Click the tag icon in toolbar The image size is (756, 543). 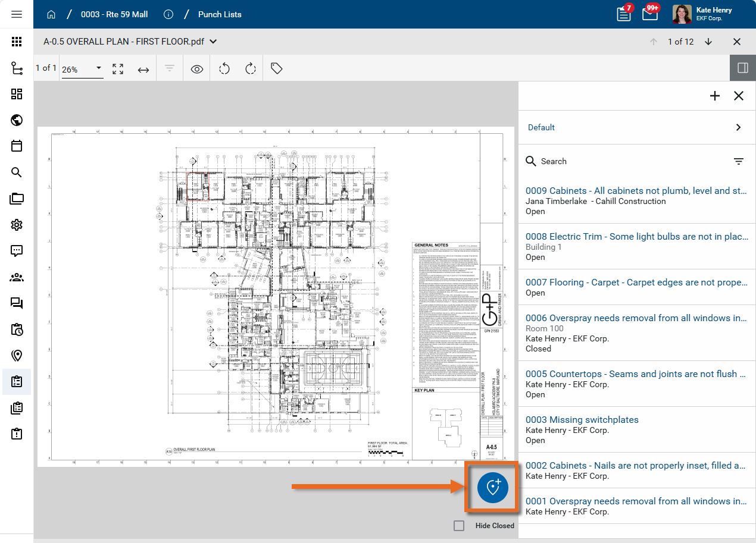coord(276,68)
